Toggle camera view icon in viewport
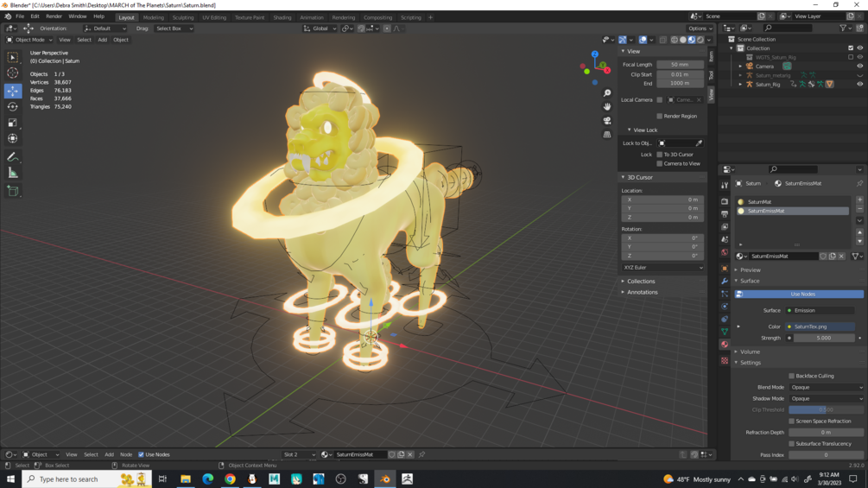Viewport: 868px width, 488px height. [x=607, y=121]
